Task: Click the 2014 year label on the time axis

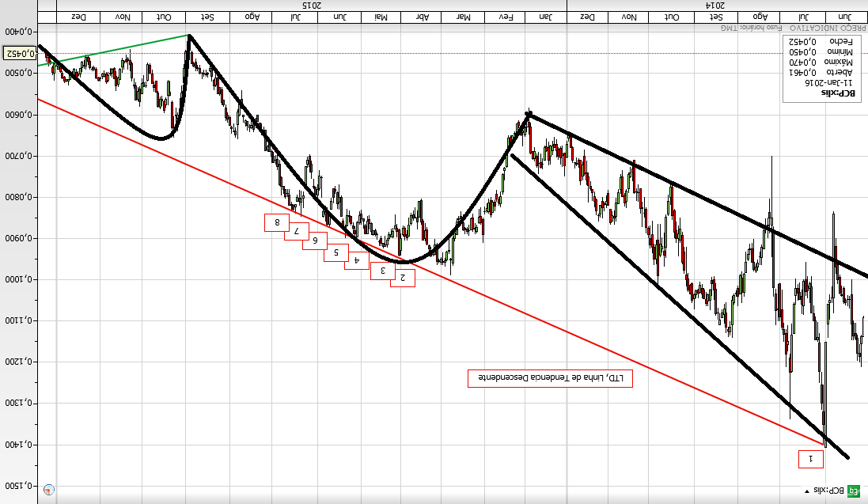Action: coord(714,6)
